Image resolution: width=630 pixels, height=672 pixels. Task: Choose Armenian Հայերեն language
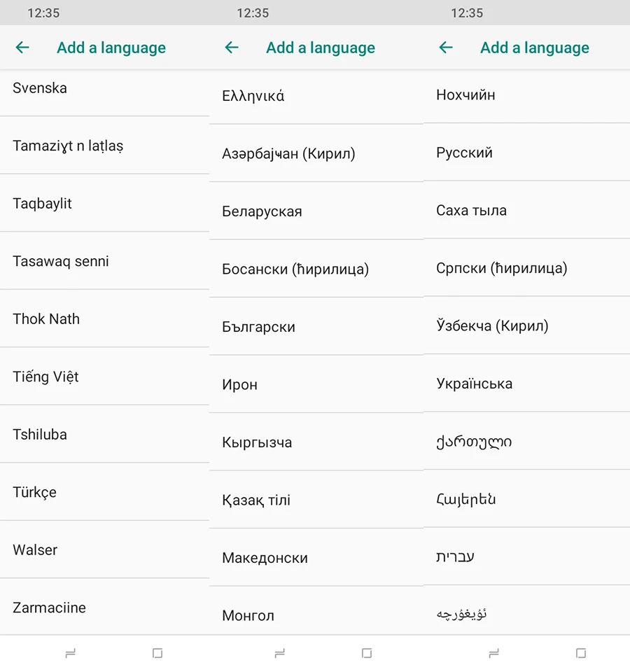(526, 499)
